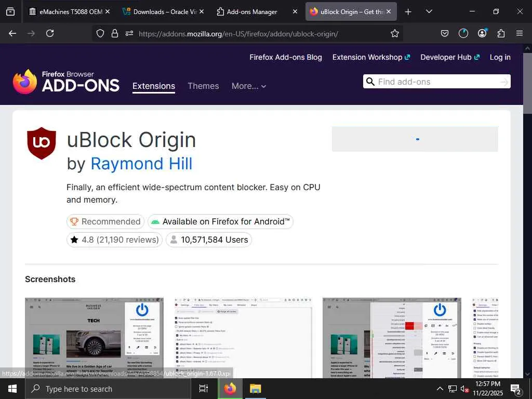Click Firefox icon in taskbar
Viewport: 532px width, 399px height.
click(x=230, y=389)
